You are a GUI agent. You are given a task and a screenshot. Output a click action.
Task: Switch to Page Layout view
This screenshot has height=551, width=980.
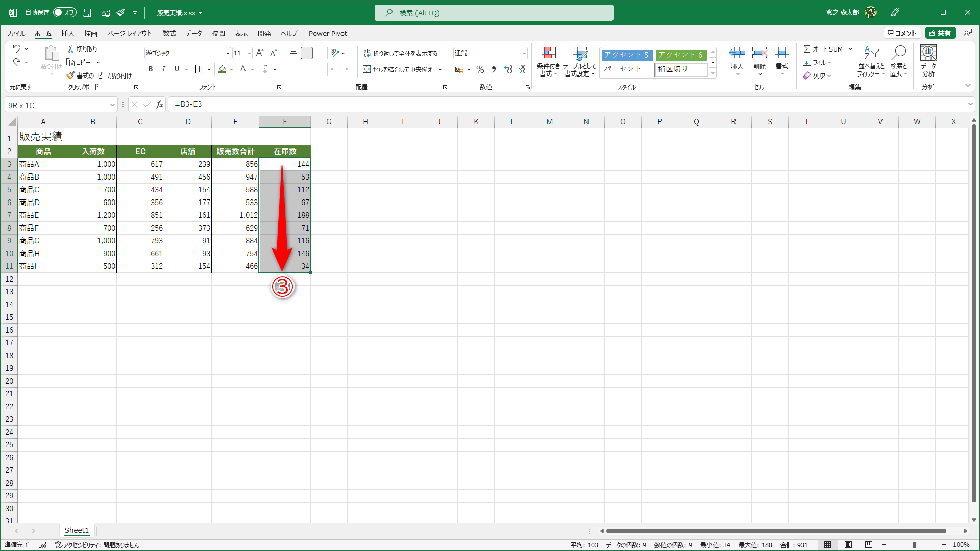click(x=848, y=545)
